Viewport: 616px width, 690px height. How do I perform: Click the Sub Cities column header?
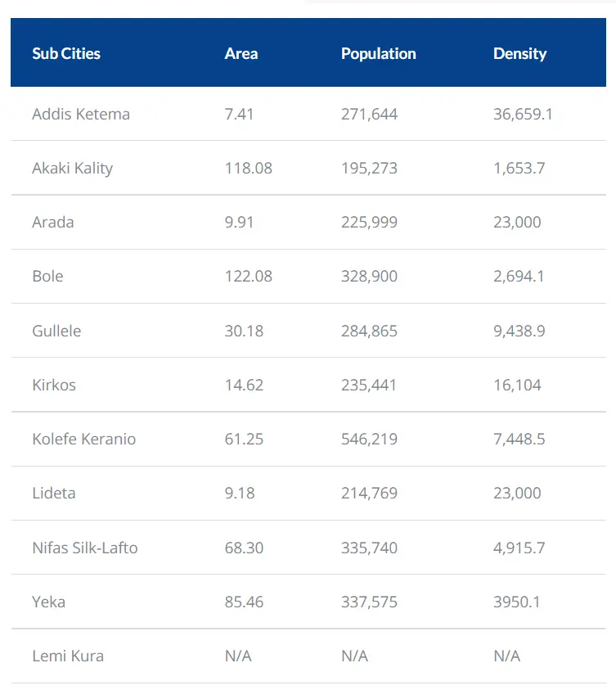pos(66,53)
